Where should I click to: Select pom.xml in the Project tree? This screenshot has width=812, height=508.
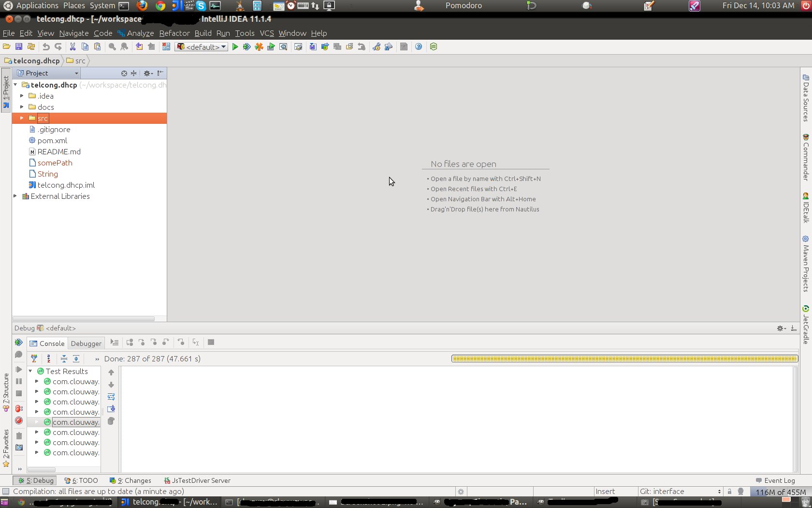[x=52, y=140]
